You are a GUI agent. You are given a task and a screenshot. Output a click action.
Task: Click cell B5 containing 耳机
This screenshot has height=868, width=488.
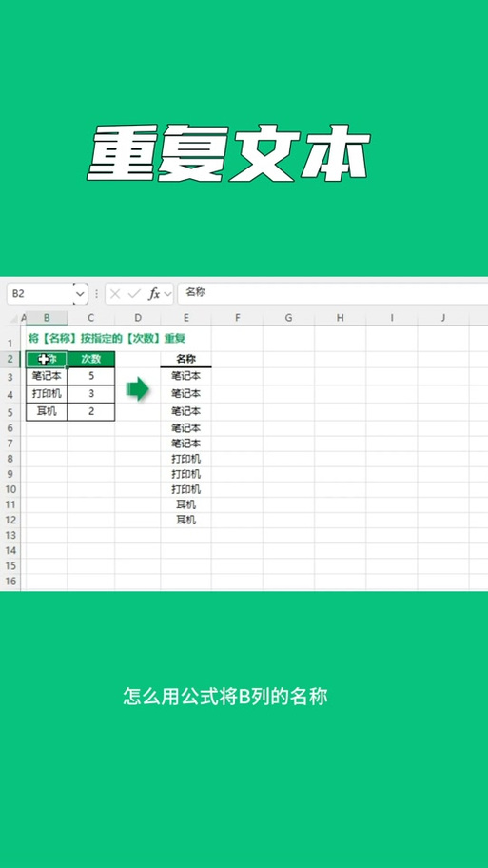pos(47,411)
